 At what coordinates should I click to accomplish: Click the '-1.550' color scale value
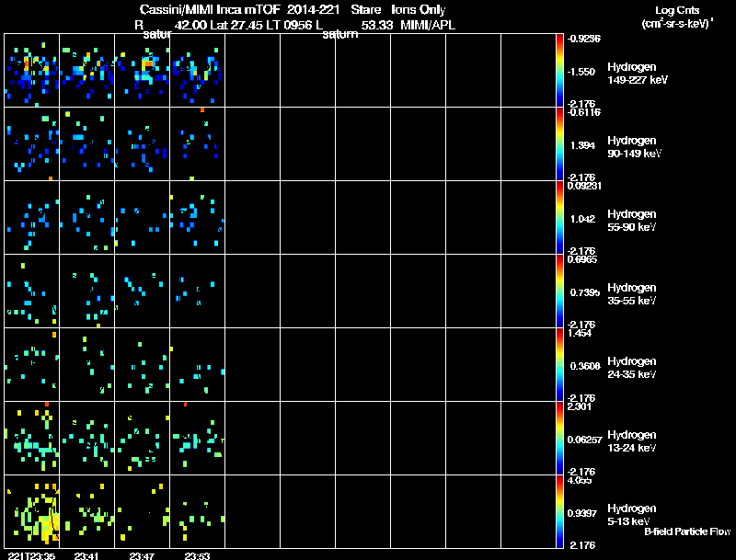pyautogui.click(x=581, y=72)
